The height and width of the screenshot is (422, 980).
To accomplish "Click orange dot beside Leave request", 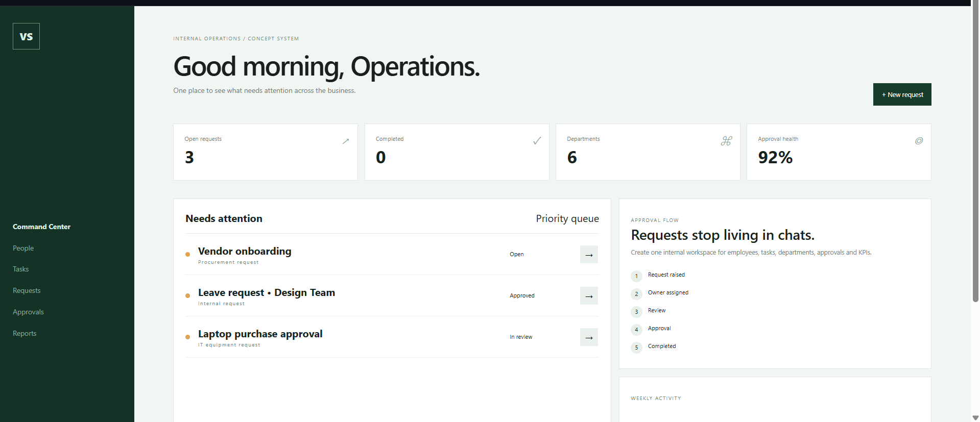I will click(x=188, y=295).
